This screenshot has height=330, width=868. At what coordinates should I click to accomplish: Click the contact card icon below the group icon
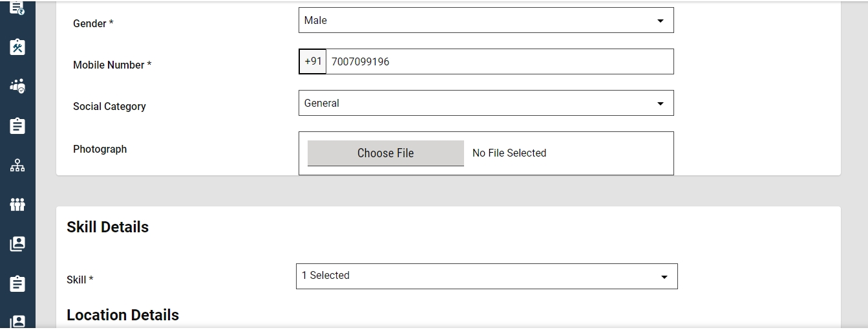17,244
